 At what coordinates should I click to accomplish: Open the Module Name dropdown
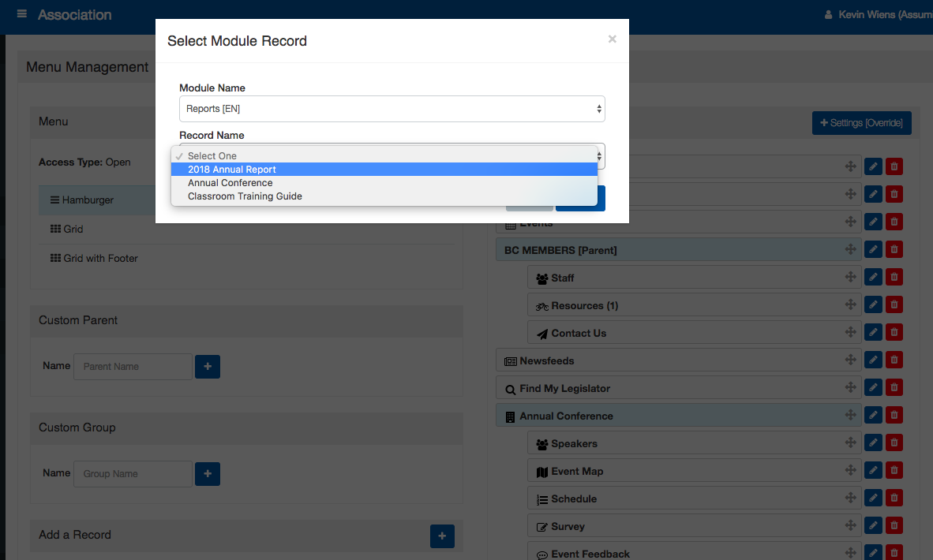tap(392, 109)
